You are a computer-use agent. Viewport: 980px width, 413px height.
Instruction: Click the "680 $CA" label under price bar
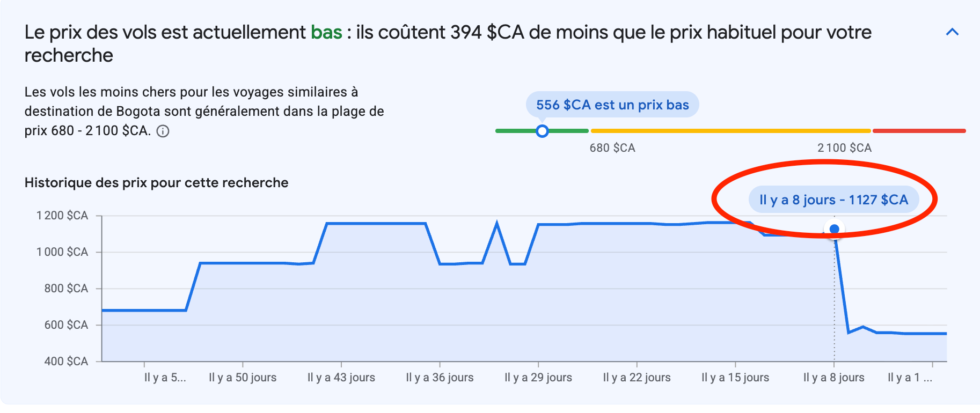click(x=612, y=148)
